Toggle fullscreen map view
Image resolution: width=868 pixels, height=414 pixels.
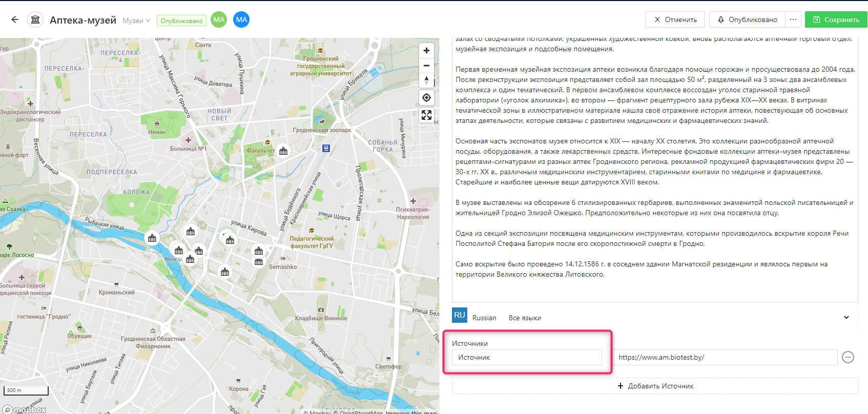click(426, 115)
